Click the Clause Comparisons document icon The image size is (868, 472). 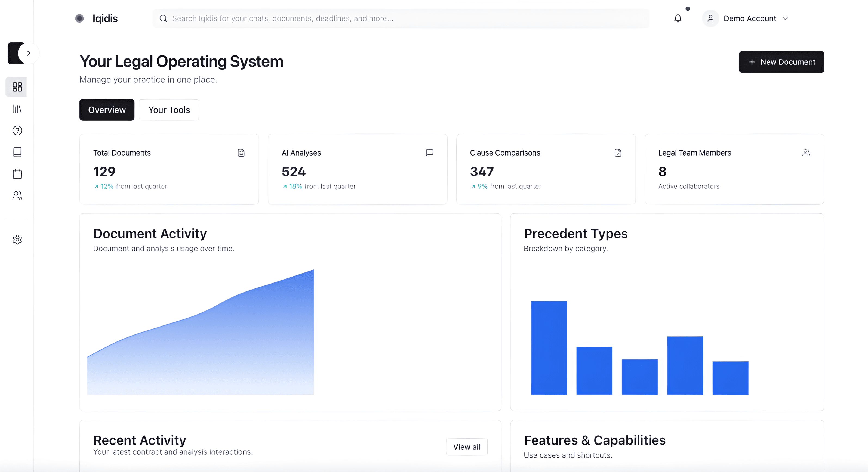click(618, 153)
